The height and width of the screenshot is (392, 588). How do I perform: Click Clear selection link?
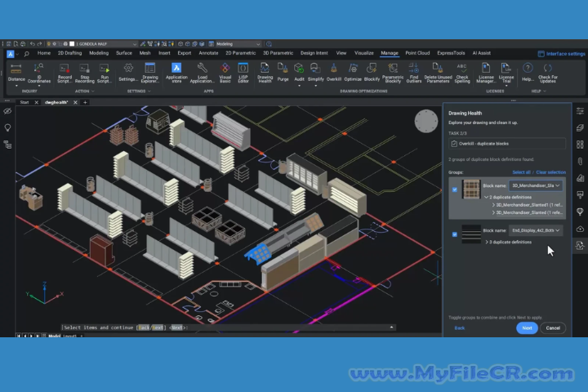tap(551, 172)
